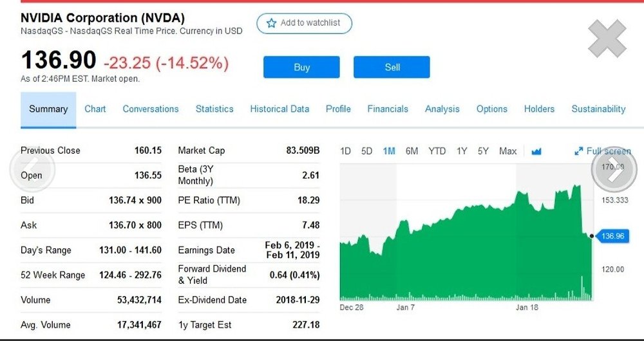The width and height of the screenshot is (644, 341).
Task: Open the Financials tab
Action: click(388, 109)
